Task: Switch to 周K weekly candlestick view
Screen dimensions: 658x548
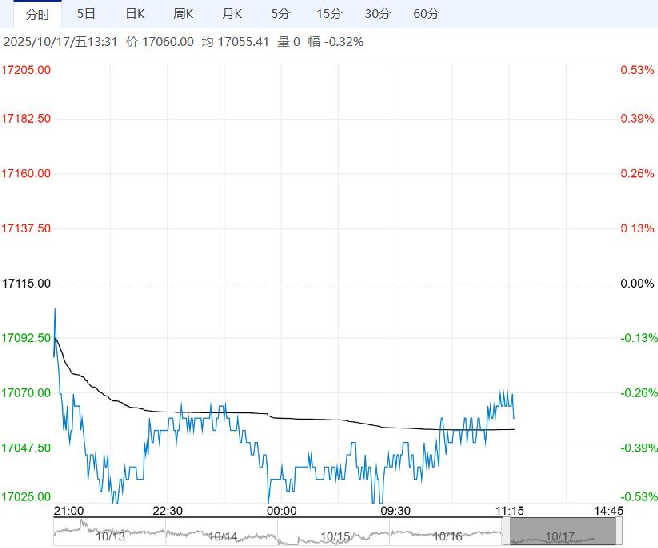Action: (183, 14)
